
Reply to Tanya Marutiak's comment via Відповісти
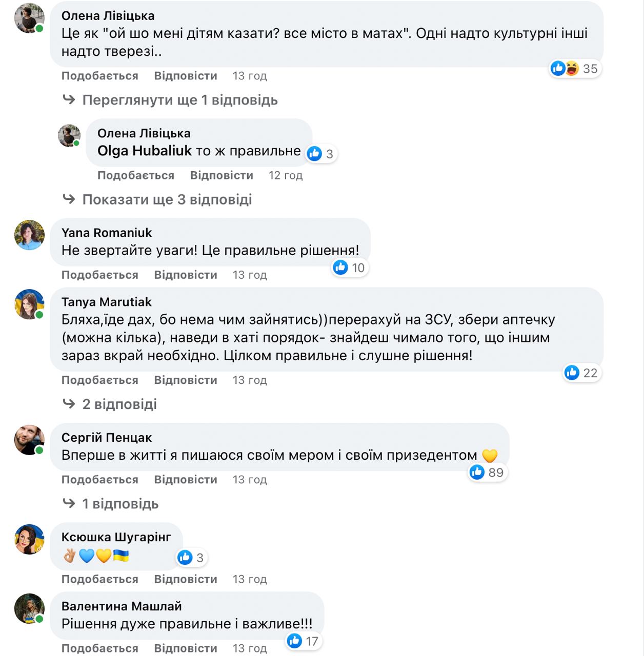click(186, 380)
